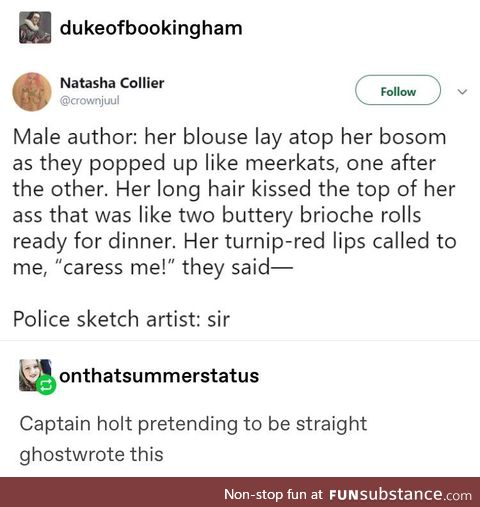
Task: Open the FUNsubstance.com logo link
Action: (x=400, y=494)
